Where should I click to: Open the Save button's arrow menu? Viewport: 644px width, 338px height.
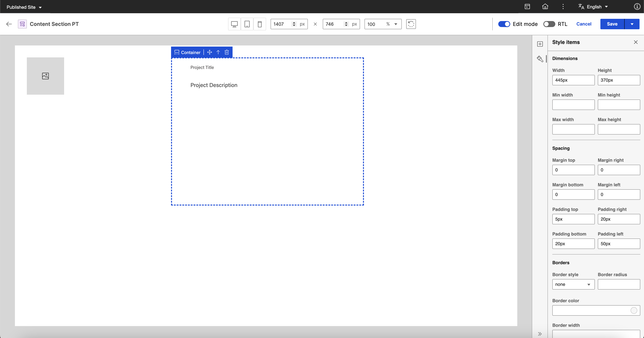(x=632, y=24)
